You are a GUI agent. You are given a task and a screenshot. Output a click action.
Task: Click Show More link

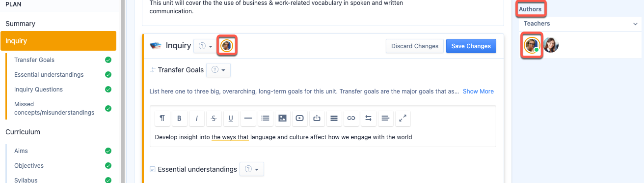(x=478, y=91)
